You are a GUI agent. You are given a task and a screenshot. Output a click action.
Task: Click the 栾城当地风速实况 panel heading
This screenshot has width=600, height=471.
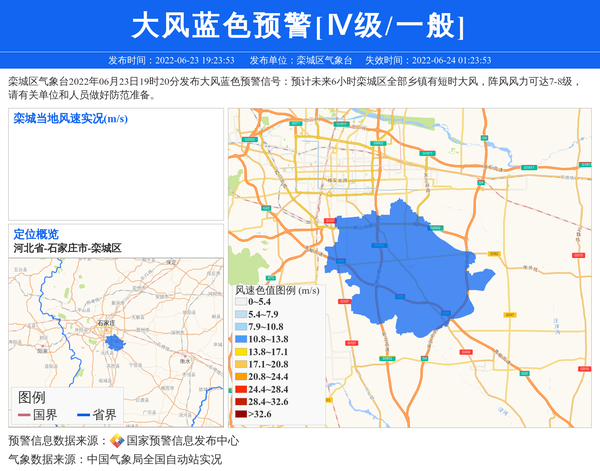pos(70,119)
